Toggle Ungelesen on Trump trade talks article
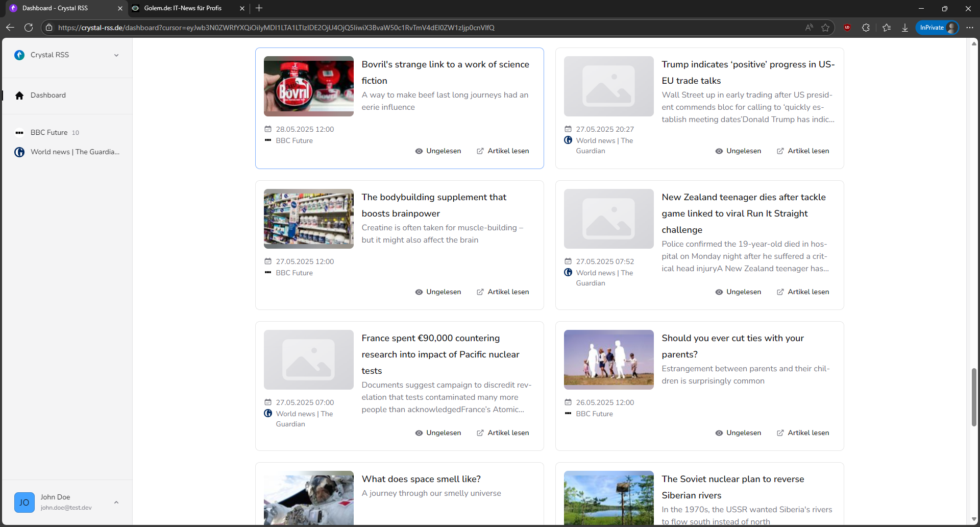Image resolution: width=980 pixels, height=527 pixels. [x=738, y=151]
